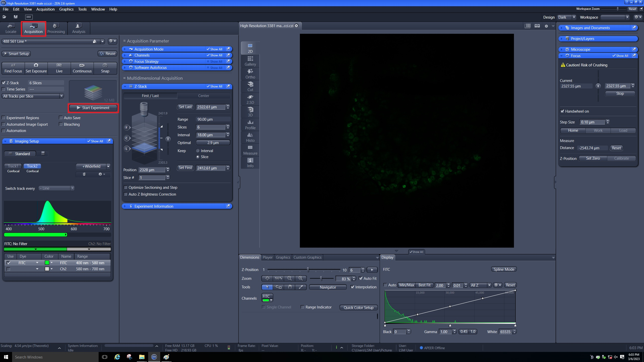Viewport: 644px width, 362px height.
Task: Toggle Auto Z Brightness Correction
Action: pyautogui.click(x=126, y=194)
